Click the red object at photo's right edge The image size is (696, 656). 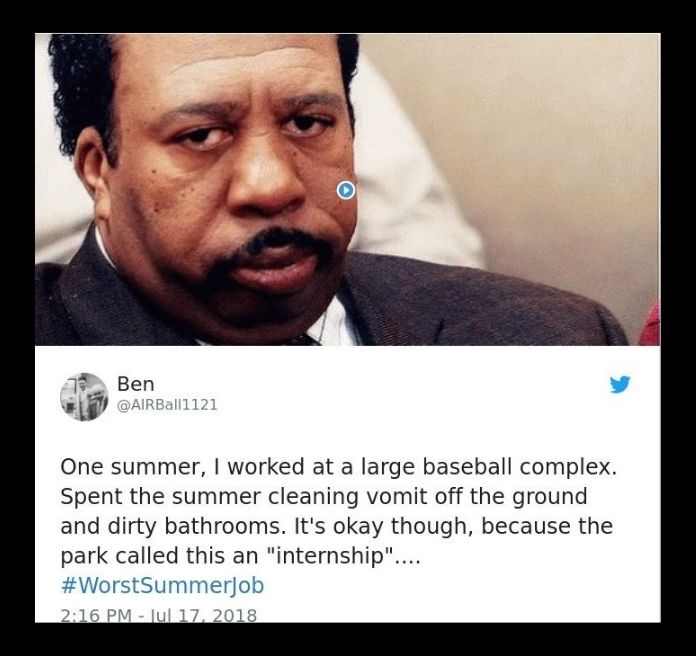650,324
